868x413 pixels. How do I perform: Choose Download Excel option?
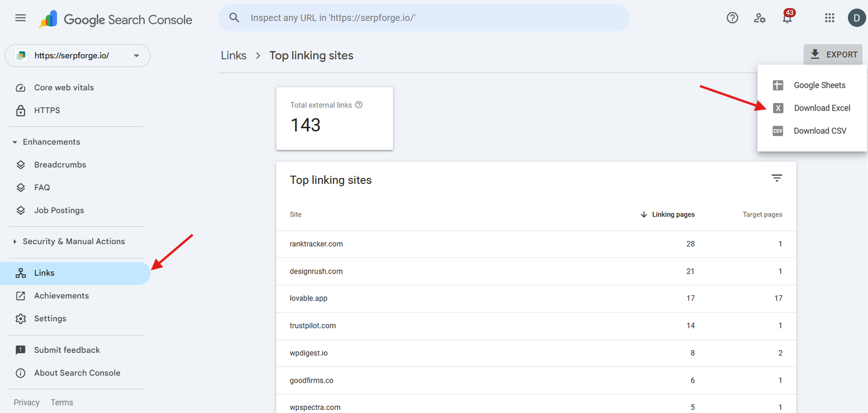coord(812,108)
